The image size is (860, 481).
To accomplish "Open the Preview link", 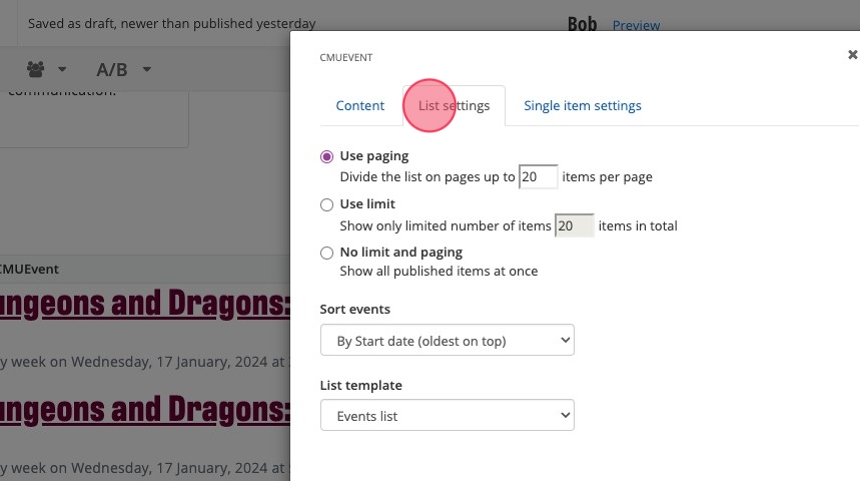I will 636,26.
